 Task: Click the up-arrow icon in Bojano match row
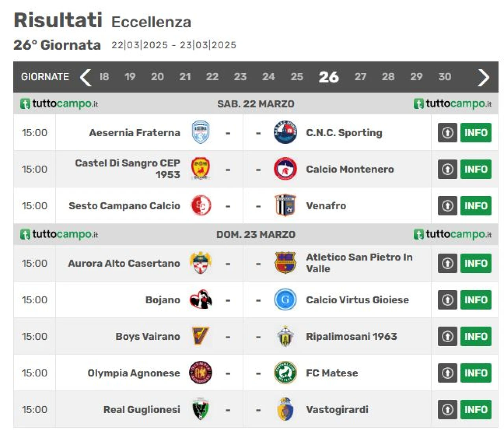tap(447, 300)
